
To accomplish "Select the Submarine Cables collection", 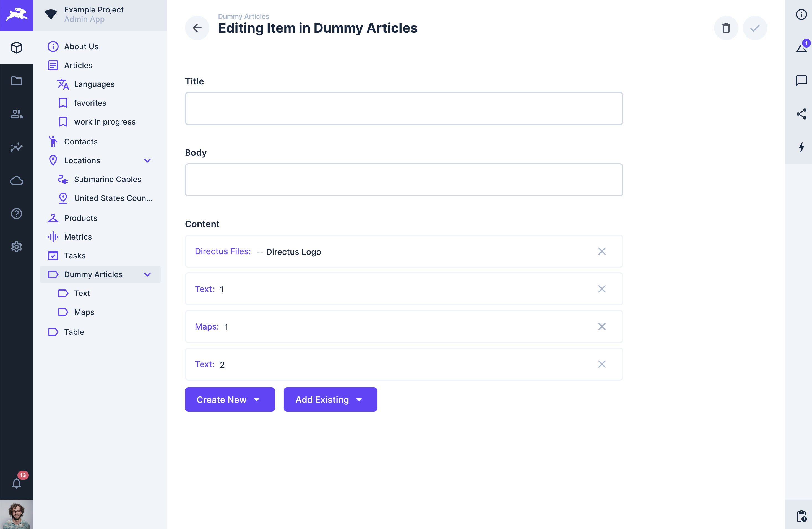I will pyautogui.click(x=108, y=179).
